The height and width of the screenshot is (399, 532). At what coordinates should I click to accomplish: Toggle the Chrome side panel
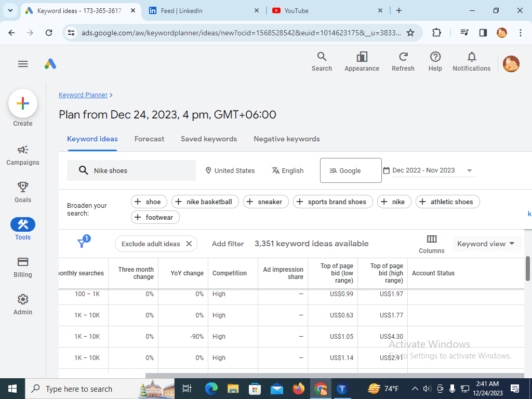pos(483,33)
